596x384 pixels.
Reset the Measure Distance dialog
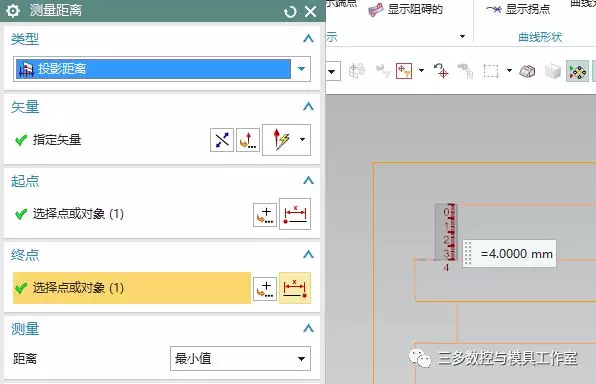[290, 12]
